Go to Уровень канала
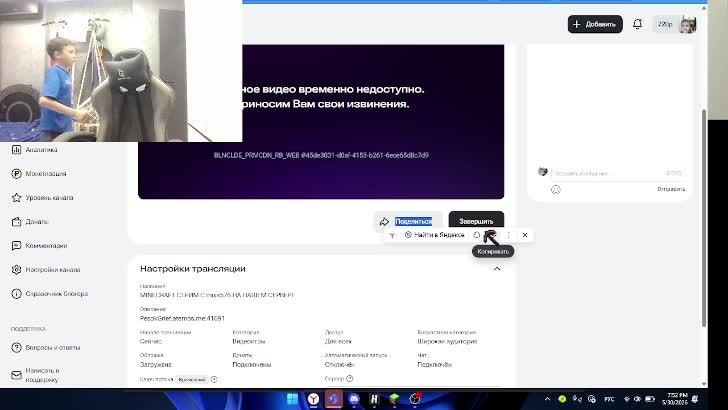The height and width of the screenshot is (410, 728). tap(42, 198)
